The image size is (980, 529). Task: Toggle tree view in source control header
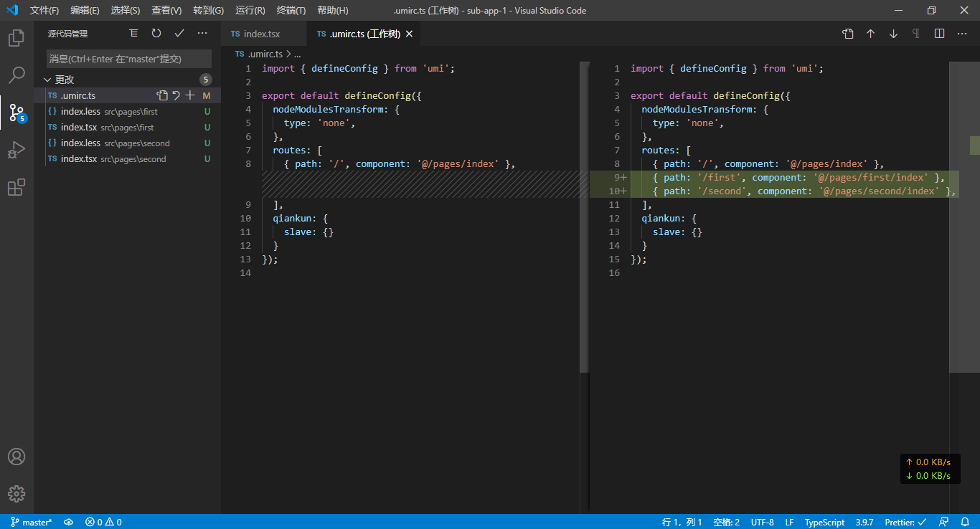tap(133, 34)
